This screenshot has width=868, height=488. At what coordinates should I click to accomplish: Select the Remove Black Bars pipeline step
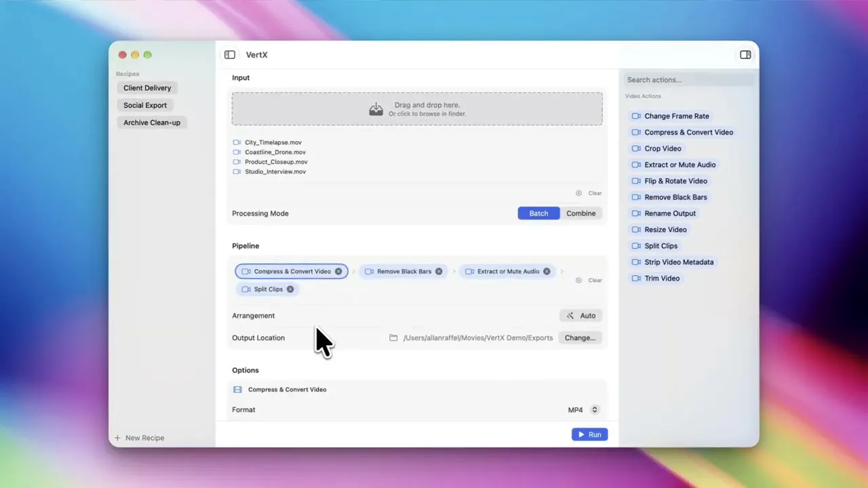coord(403,272)
